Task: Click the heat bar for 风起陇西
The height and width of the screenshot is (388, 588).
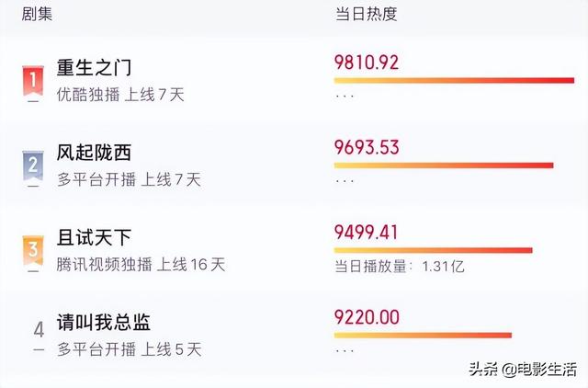Action: point(443,165)
